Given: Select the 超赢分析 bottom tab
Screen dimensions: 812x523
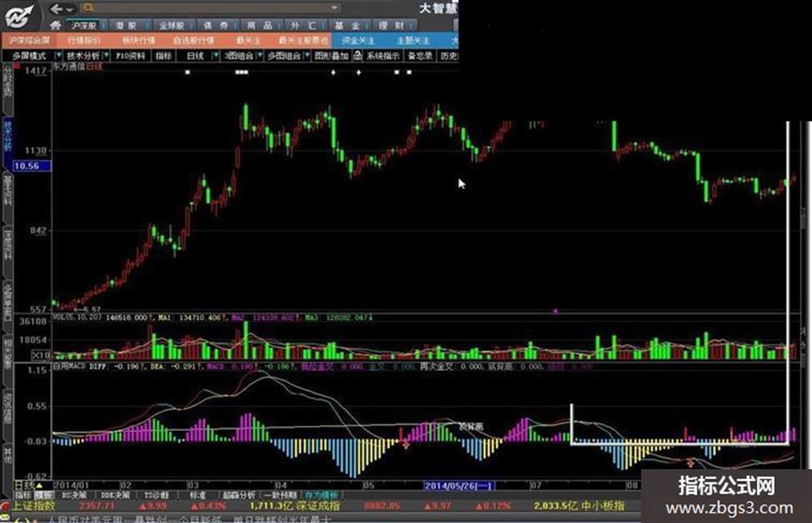Looking at the screenshot, I should click(x=239, y=495).
